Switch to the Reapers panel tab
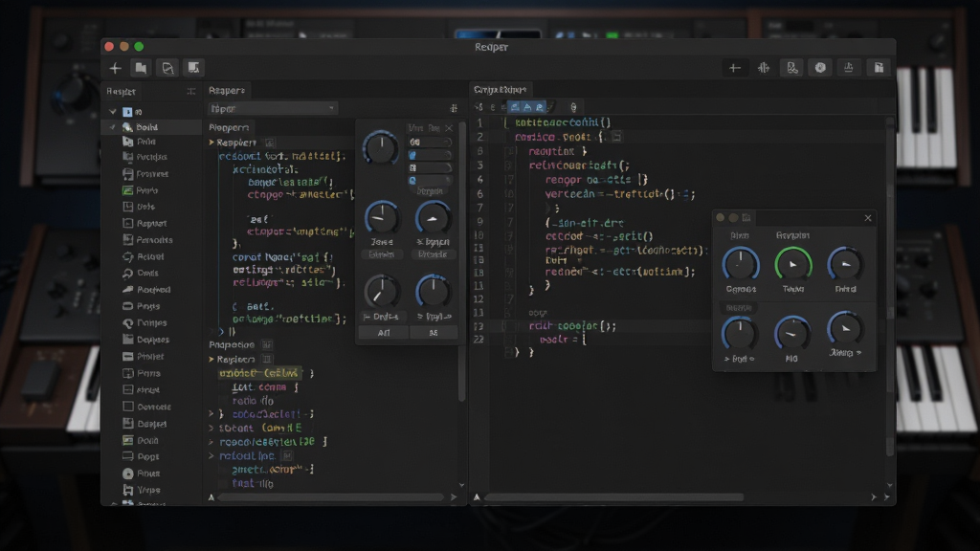Image resolution: width=980 pixels, height=551 pixels. (x=227, y=91)
